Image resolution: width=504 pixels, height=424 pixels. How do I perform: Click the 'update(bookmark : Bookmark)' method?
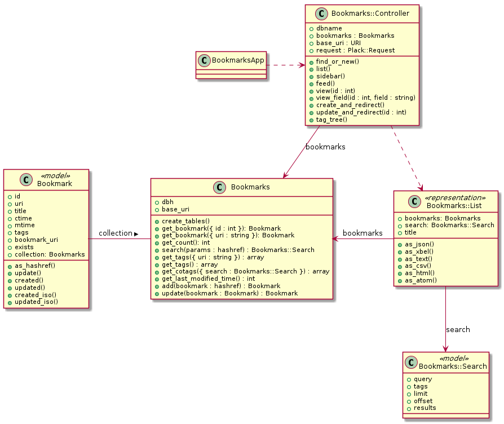click(x=230, y=294)
